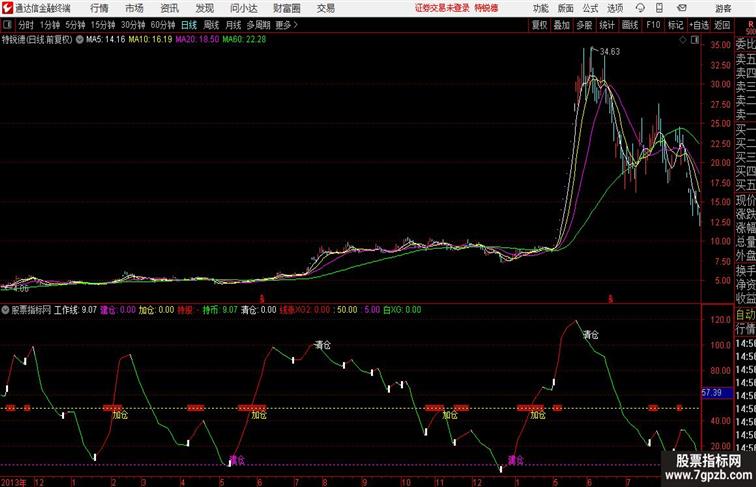
Task: Click the 画线 drawing button
Action: coord(630,25)
